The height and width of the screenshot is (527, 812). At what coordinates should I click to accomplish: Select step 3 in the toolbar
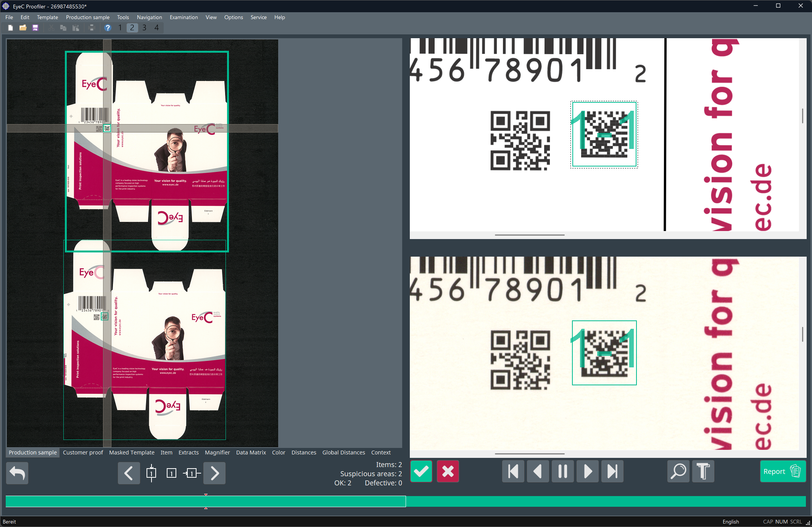pyautogui.click(x=144, y=27)
